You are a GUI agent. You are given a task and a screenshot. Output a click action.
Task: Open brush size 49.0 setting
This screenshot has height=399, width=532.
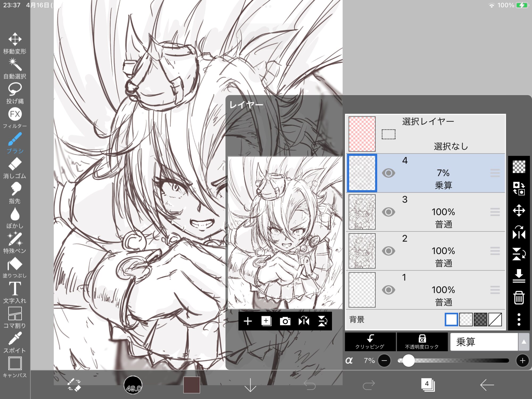tap(133, 385)
